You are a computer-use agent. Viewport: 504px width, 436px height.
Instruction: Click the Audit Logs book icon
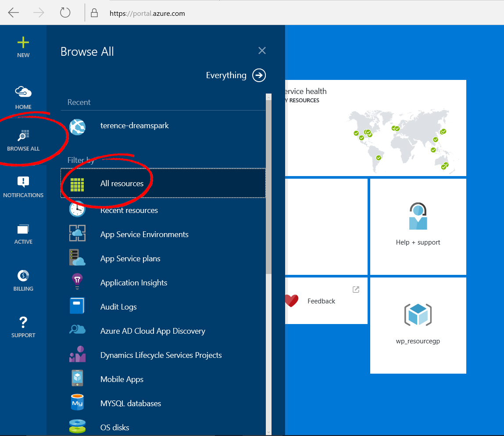point(77,306)
